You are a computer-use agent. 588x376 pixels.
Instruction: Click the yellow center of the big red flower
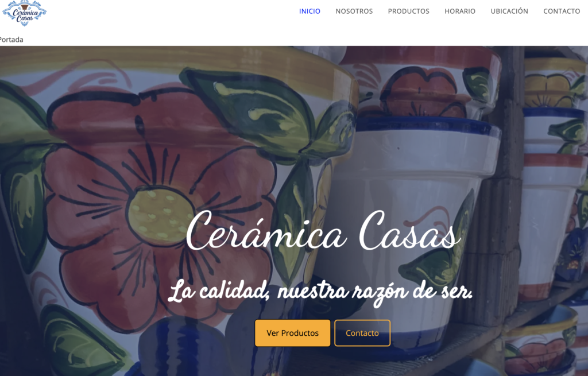coord(160,215)
